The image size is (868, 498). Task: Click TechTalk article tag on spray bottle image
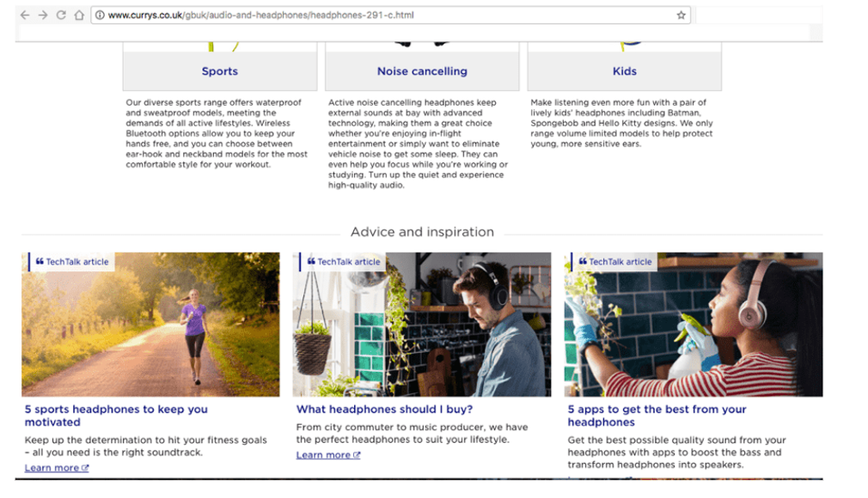(x=615, y=262)
